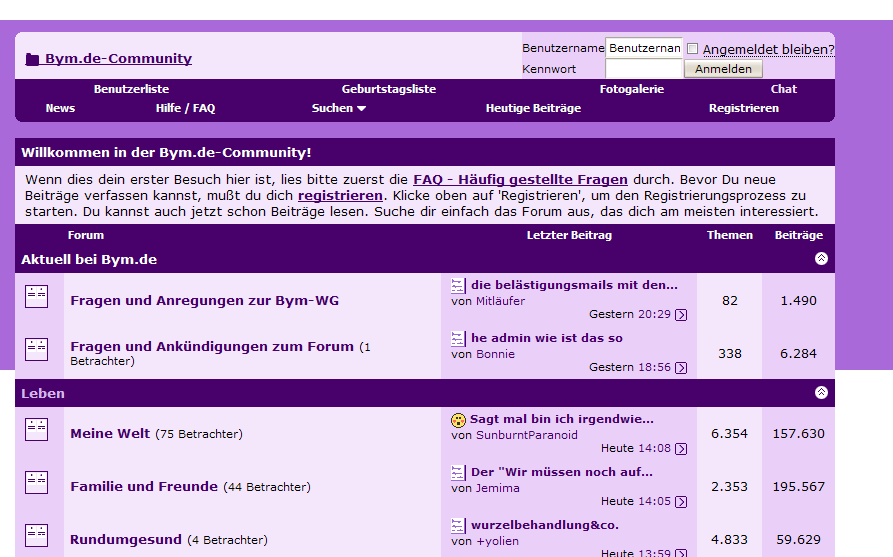Collapse the 'Leben' category
The width and height of the screenshot is (893, 557).
click(821, 392)
